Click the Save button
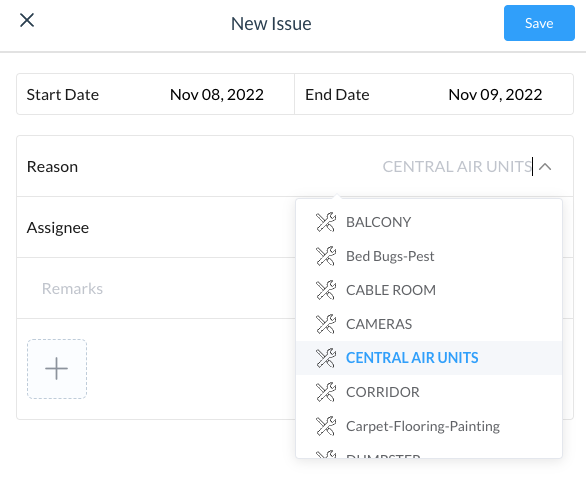586x486 pixels. [x=539, y=23]
